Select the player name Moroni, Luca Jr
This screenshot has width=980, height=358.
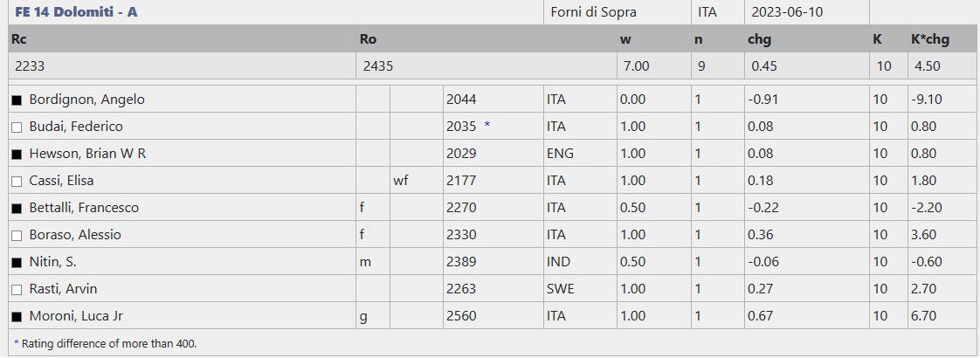click(81, 316)
